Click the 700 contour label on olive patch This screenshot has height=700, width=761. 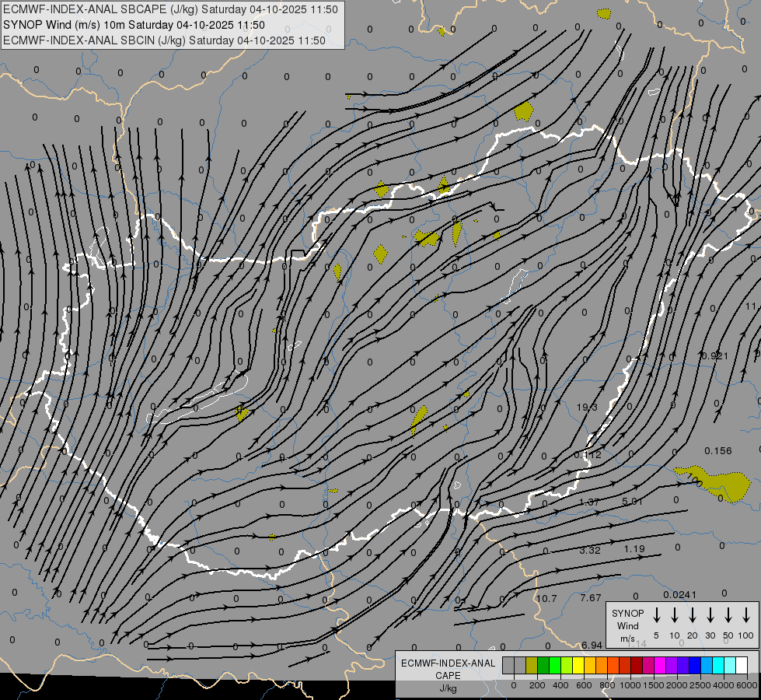(x=694, y=481)
